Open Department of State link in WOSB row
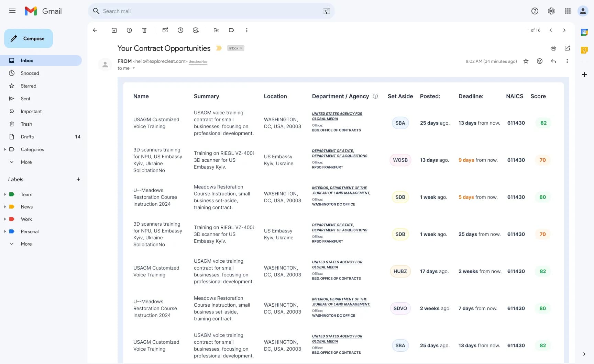 tap(340, 153)
